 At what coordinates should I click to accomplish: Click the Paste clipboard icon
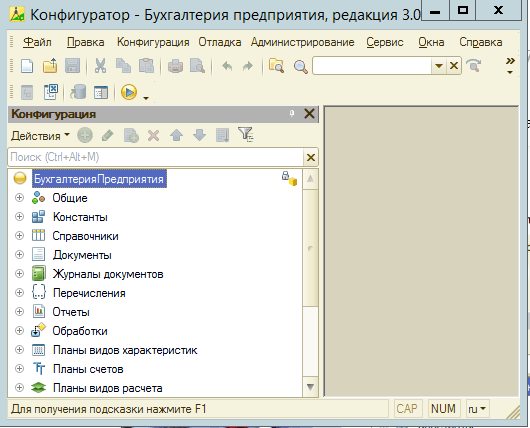(146, 66)
